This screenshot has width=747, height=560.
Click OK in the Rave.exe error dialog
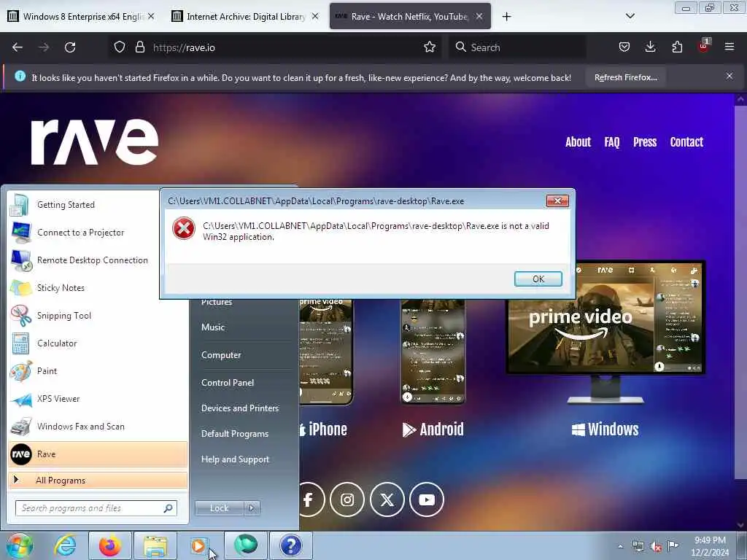point(538,279)
